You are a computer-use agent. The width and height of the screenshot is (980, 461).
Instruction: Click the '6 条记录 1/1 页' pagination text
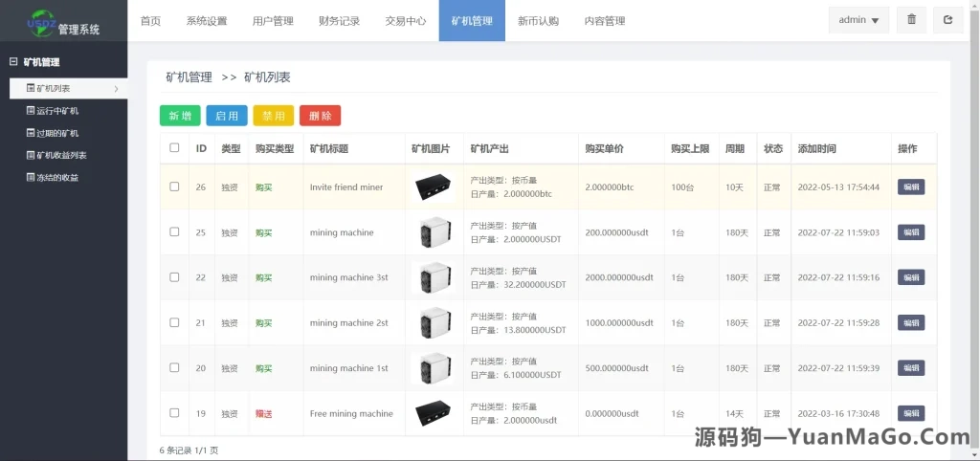[189, 450]
